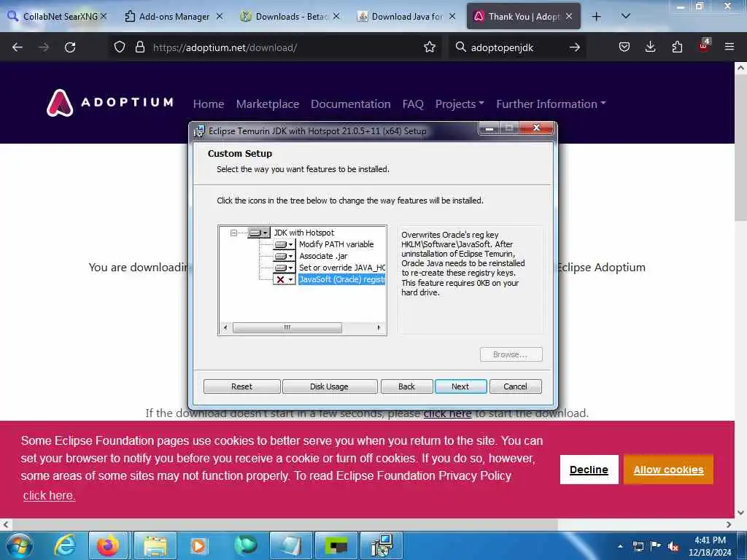The image size is (747, 560).
Task: Select the Associate .jar row
Action: [x=323, y=256]
